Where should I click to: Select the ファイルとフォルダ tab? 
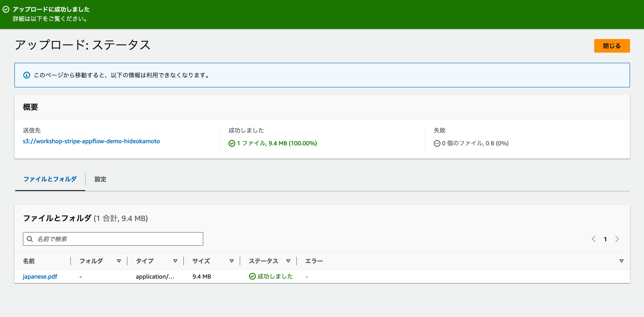coord(50,179)
